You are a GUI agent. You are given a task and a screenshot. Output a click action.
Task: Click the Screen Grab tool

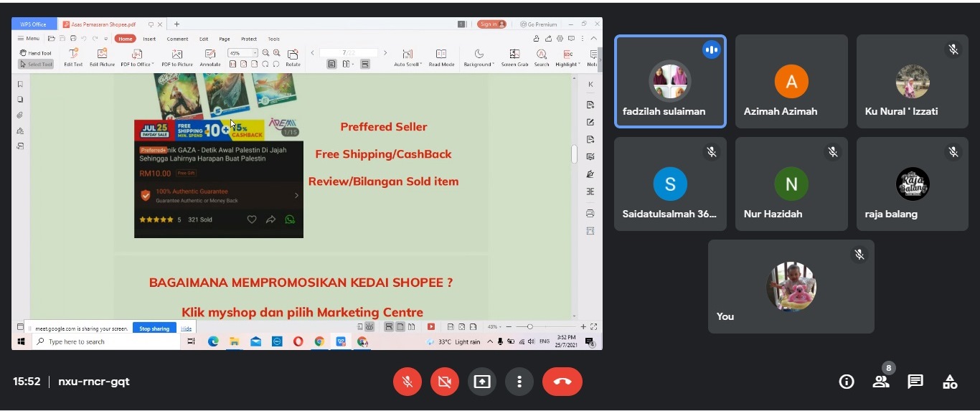(x=514, y=57)
